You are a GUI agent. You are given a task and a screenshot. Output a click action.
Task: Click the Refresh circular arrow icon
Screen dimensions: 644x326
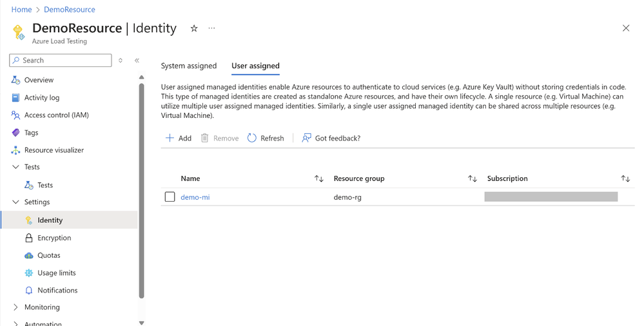coord(252,138)
